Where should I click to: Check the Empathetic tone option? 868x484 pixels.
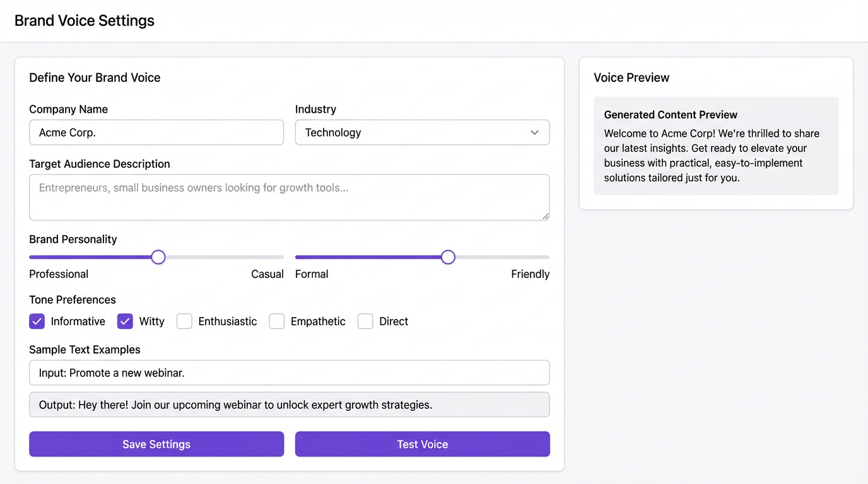(277, 321)
